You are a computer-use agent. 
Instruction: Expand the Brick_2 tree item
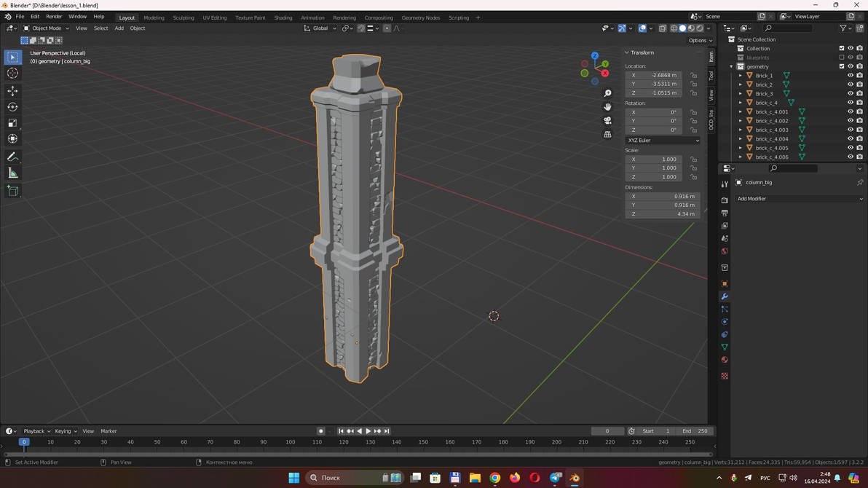[x=740, y=84]
